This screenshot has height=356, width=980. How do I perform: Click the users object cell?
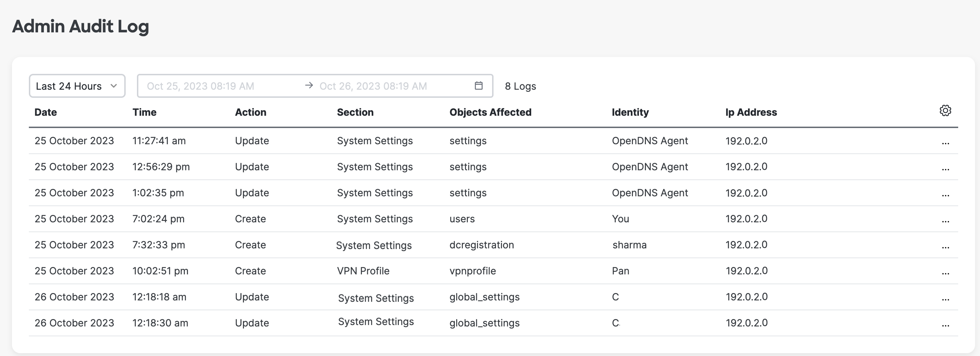462,219
